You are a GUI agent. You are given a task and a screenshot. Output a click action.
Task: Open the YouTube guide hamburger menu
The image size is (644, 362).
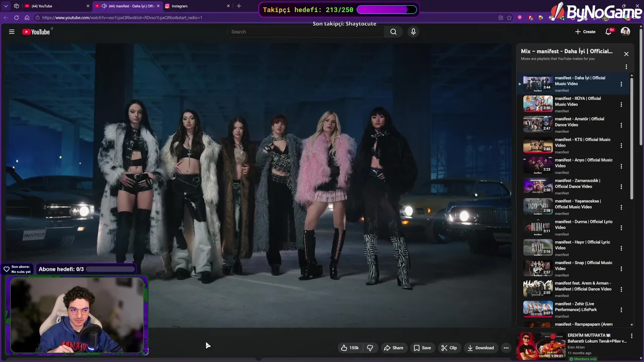pyautogui.click(x=12, y=32)
